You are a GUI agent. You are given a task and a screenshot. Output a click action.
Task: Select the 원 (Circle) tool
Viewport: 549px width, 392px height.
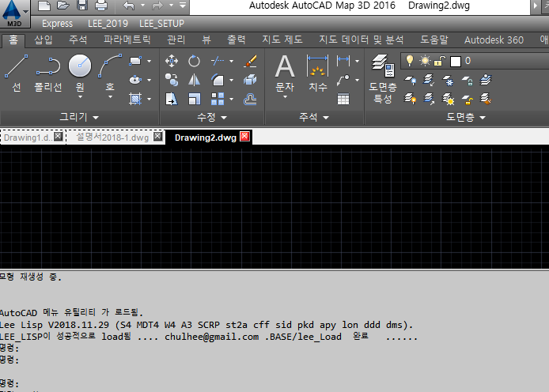click(x=80, y=70)
